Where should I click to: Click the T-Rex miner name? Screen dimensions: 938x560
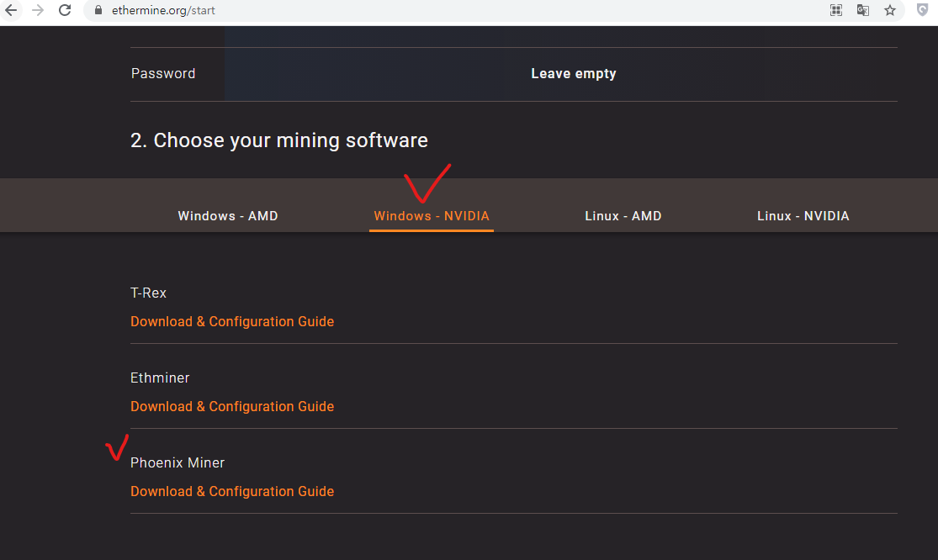click(148, 293)
